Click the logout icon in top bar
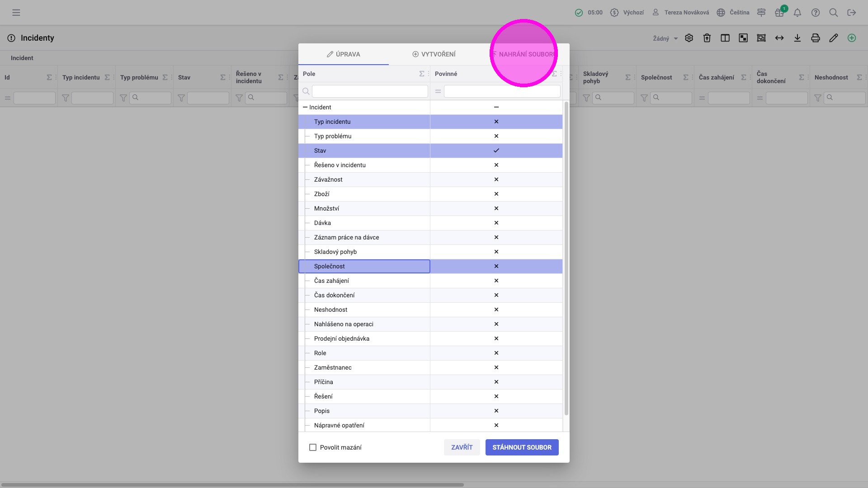The width and height of the screenshot is (868, 488). (x=852, y=13)
